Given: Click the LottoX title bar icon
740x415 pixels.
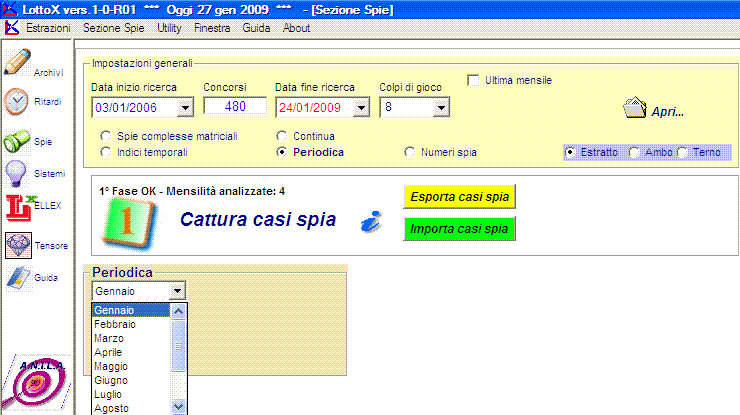Looking at the screenshot, I should (9, 8).
